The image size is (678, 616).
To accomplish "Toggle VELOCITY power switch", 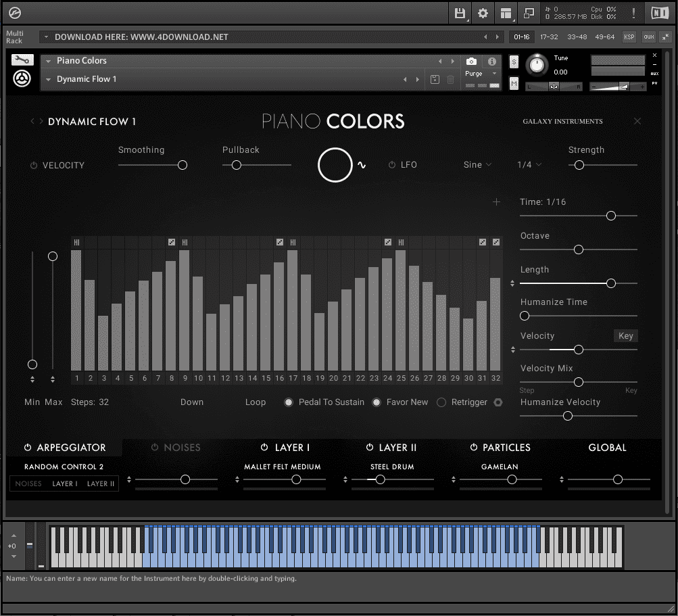I will pyautogui.click(x=34, y=165).
